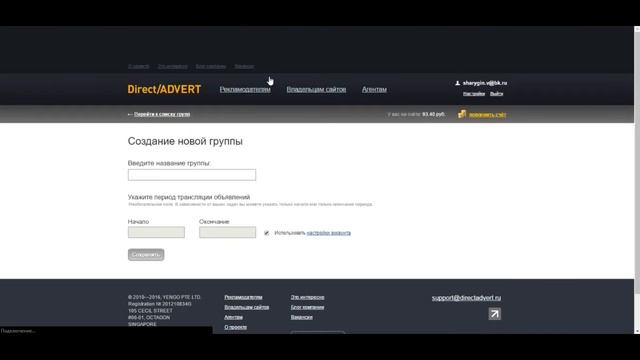
Task: Click the coins icon for account top-up
Action: (x=462, y=114)
